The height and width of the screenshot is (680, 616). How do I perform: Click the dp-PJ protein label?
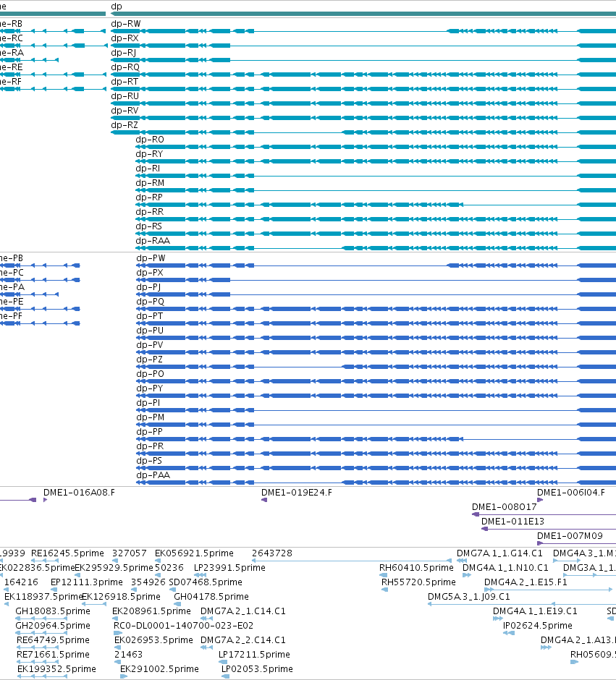149,286
